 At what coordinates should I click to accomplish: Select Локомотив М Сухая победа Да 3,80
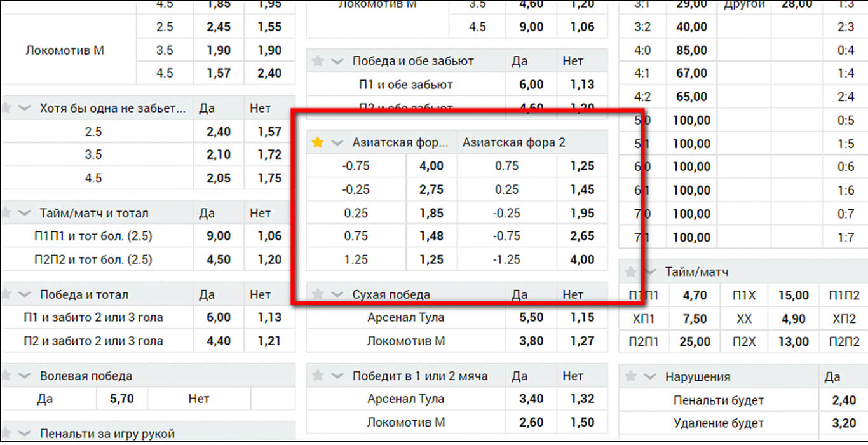point(531,341)
